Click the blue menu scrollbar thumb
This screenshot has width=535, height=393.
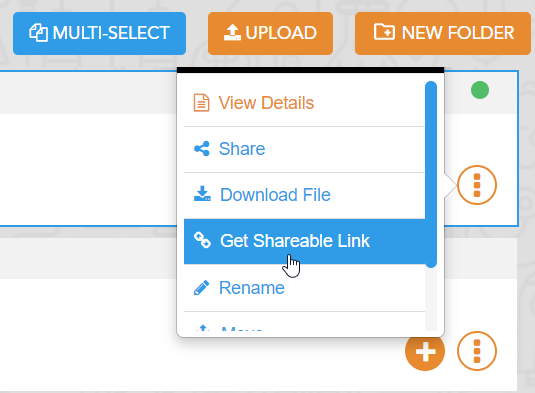(431, 174)
